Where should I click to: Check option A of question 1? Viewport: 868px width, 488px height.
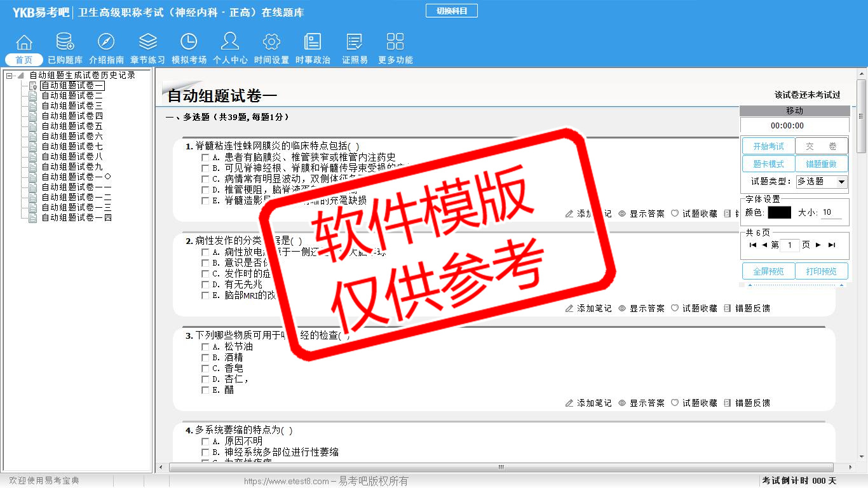tap(205, 157)
